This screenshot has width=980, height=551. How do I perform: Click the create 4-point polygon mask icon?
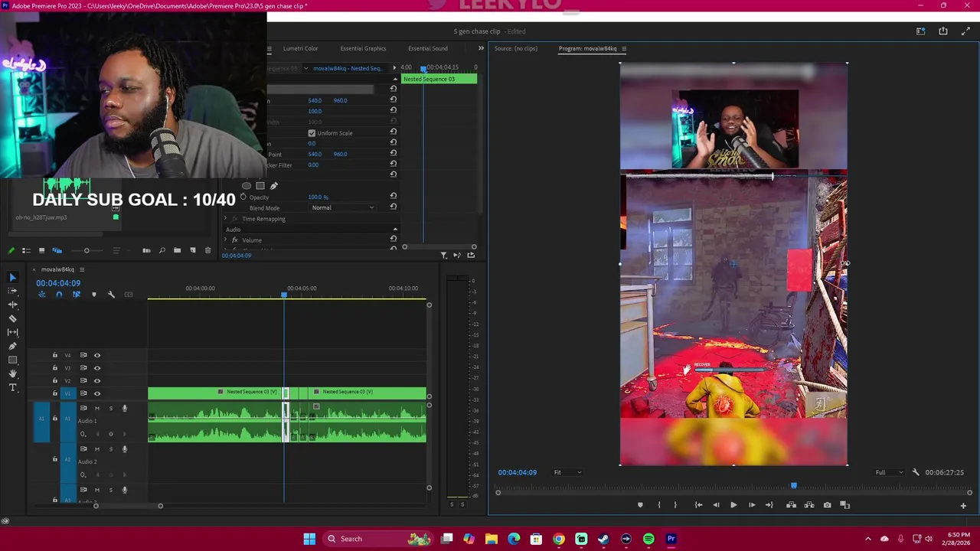pyautogui.click(x=260, y=185)
